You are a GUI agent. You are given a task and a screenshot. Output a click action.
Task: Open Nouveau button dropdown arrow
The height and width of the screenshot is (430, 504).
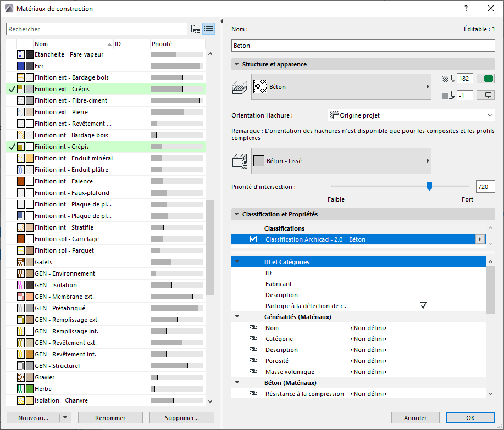coord(65,417)
